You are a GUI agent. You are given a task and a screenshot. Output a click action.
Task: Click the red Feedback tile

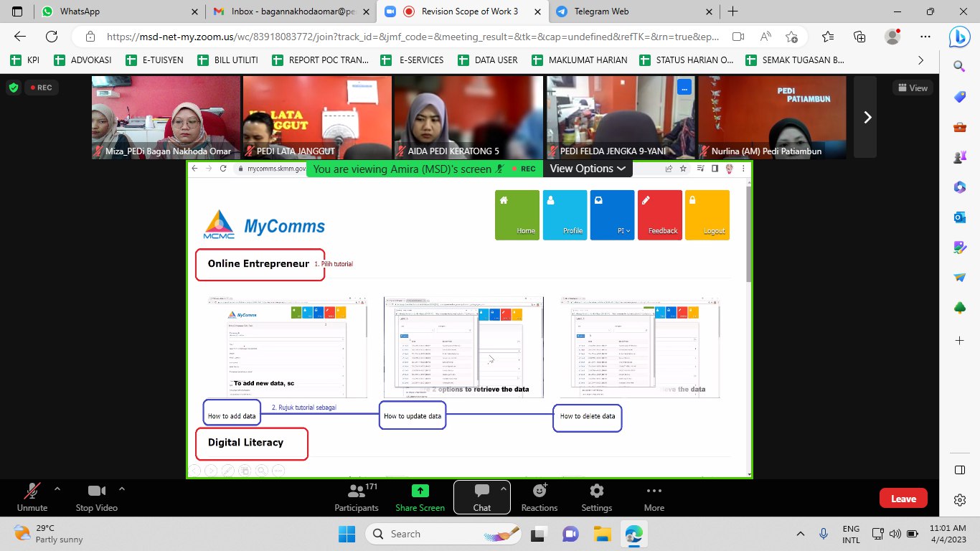(659, 215)
